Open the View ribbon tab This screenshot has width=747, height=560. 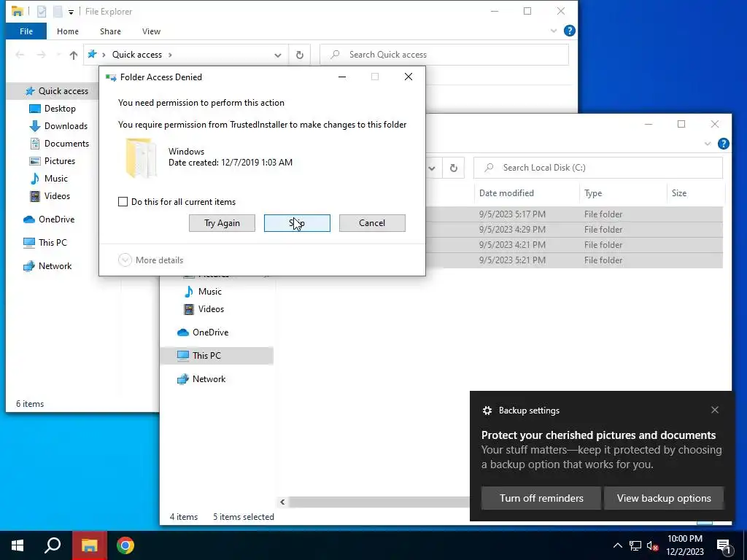click(x=151, y=31)
